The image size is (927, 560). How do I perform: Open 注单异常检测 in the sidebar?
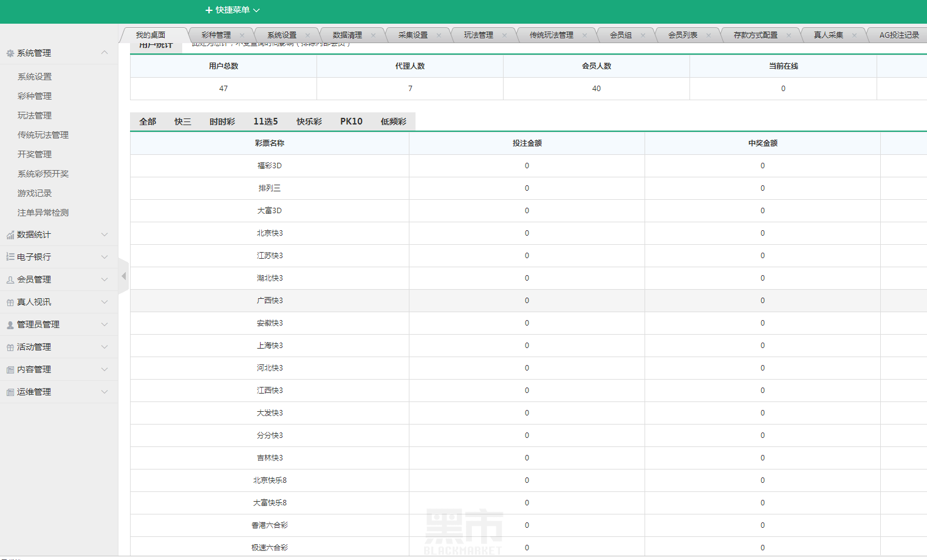(43, 213)
